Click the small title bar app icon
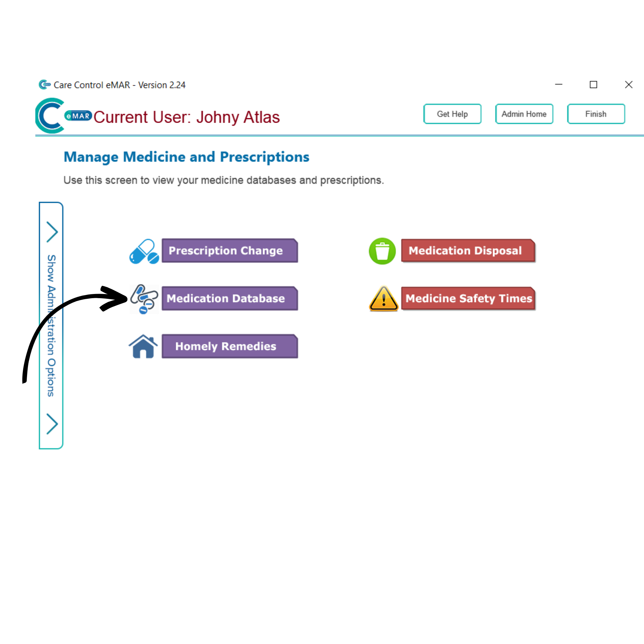Image resolution: width=644 pixels, height=644 pixels. tap(45, 85)
